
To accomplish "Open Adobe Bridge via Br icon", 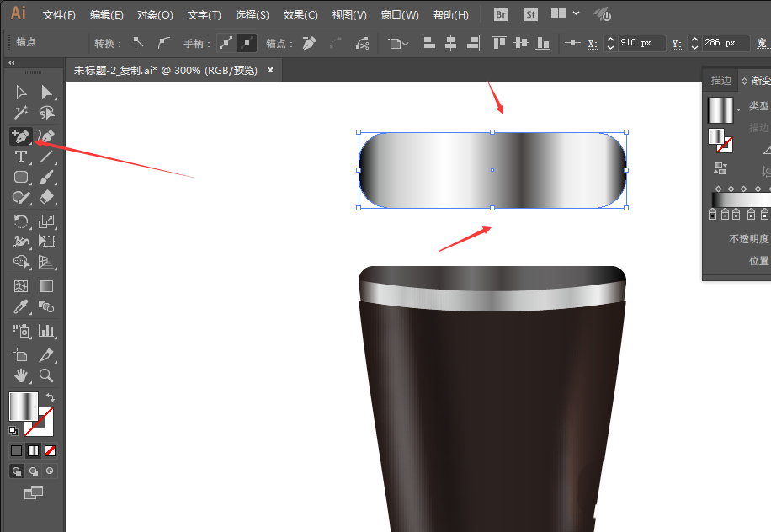I will click(501, 14).
